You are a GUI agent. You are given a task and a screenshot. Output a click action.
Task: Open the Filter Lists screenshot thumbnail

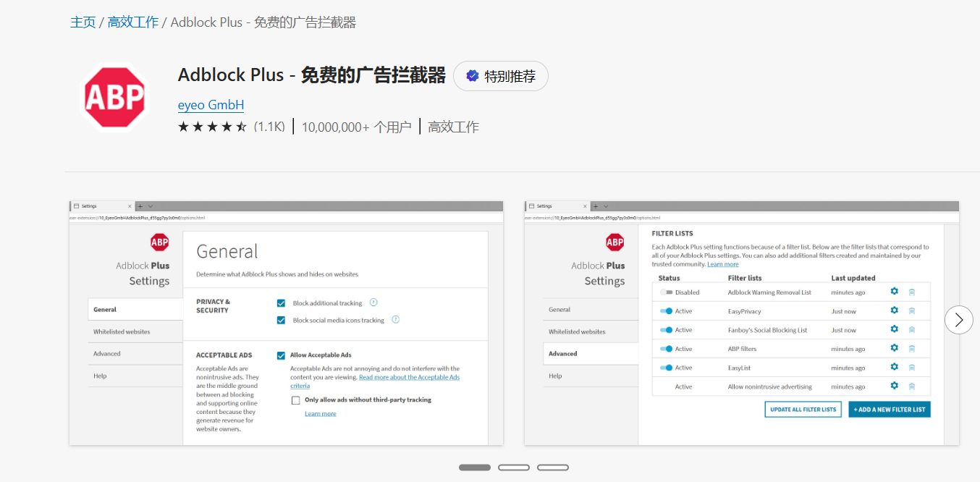pos(742,323)
